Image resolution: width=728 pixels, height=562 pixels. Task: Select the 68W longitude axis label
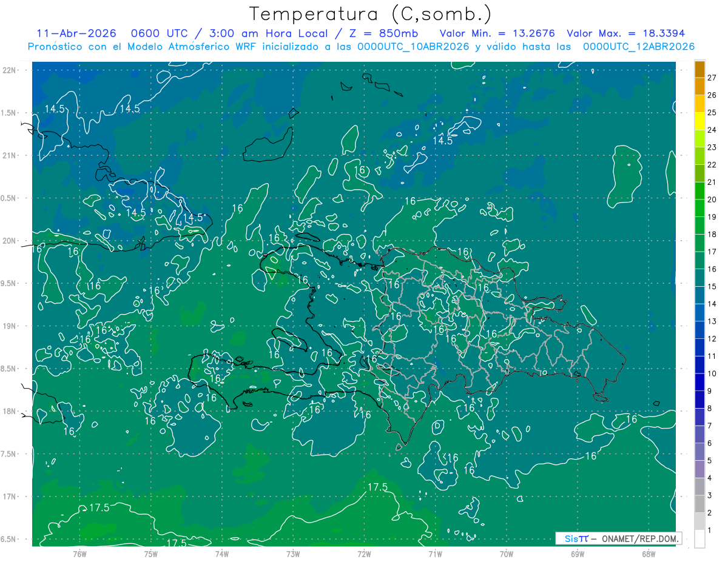tap(648, 554)
